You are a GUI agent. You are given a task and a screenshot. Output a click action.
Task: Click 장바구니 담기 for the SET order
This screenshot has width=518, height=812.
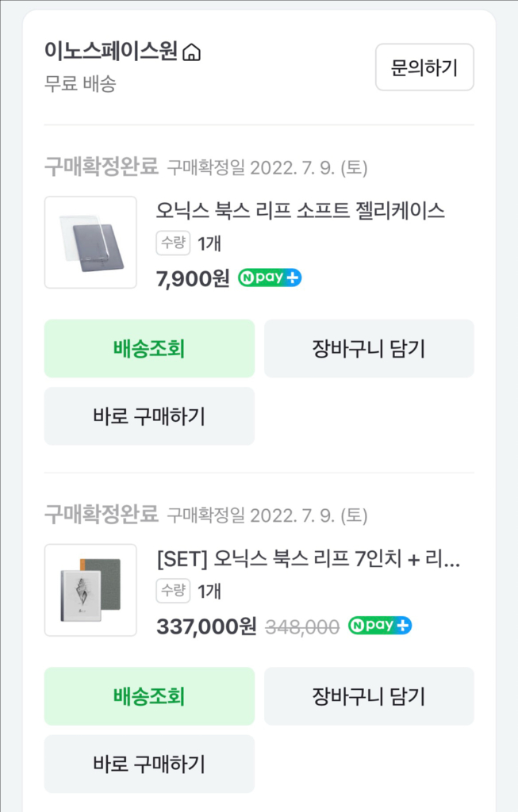(369, 695)
